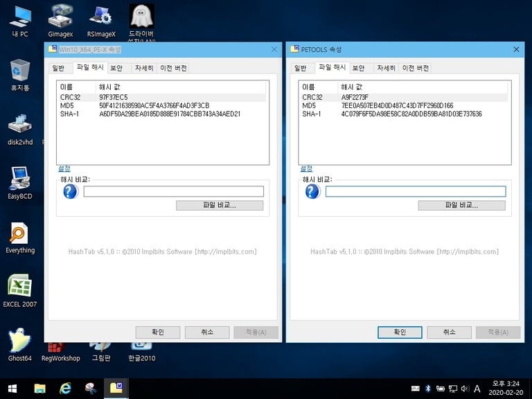Viewport: 532px width, 399px height.
Task: Select 파일 해시 tab in PETOOLS window
Action: tap(332, 67)
